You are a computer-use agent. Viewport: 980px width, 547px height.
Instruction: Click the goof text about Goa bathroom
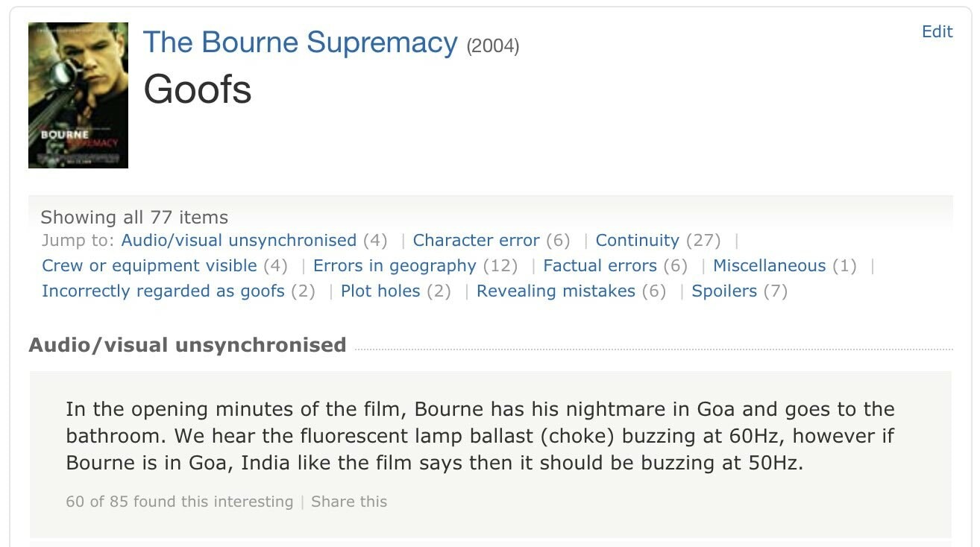[480, 436]
